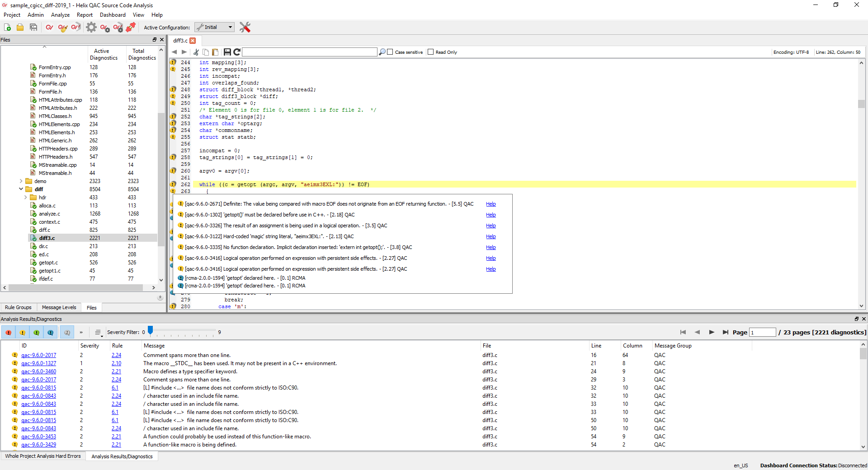Toggle the red error diagnostics filter
The image size is (868, 470).
8,333
